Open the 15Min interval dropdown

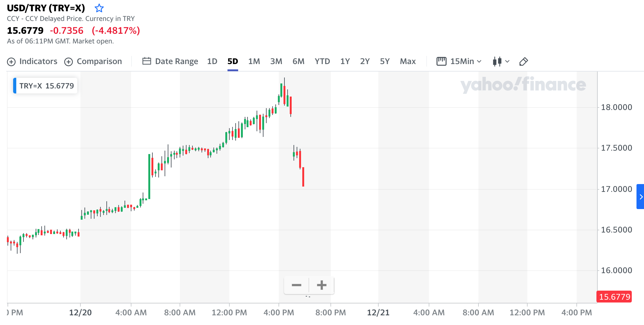459,61
